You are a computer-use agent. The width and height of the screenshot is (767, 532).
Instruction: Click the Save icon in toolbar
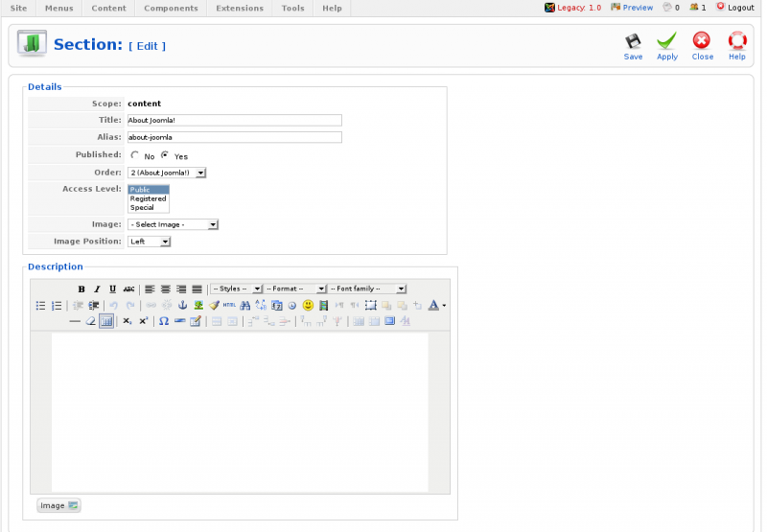(x=633, y=45)
